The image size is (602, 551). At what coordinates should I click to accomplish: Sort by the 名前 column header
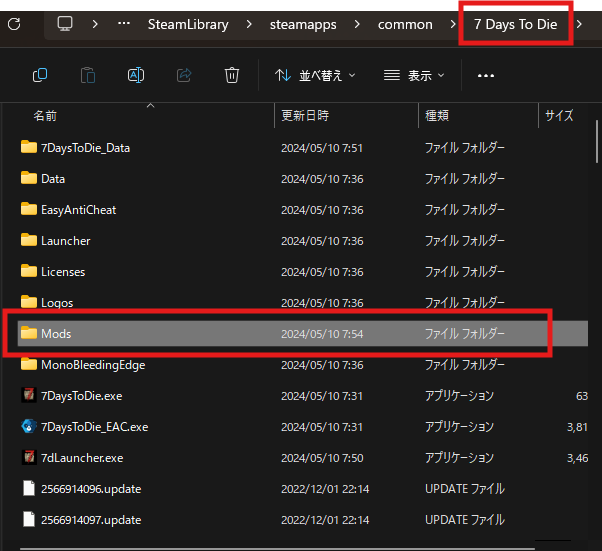[x=45, y=116]
